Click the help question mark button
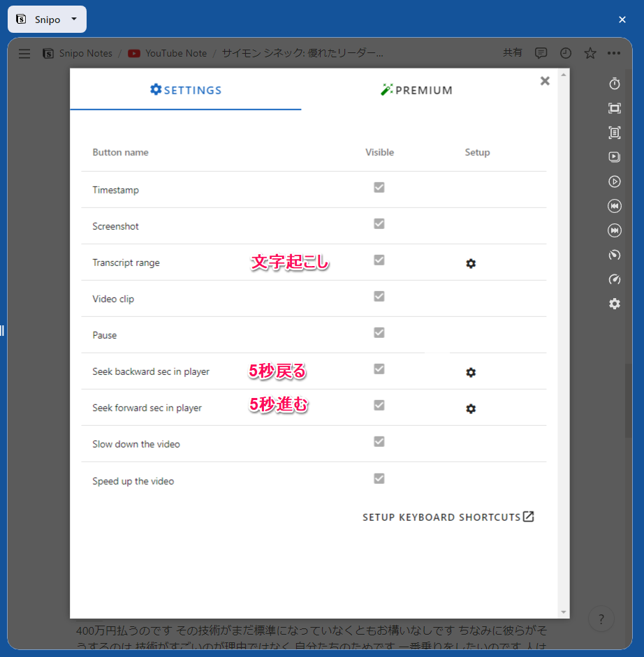This screenshot has width=644, height=657. [601, 619]
